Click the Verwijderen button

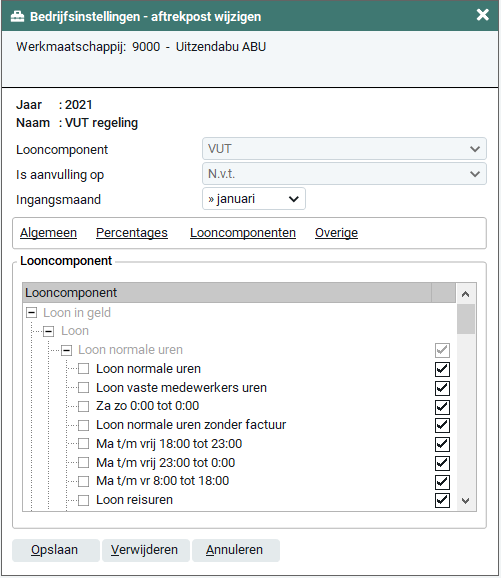pos(146,550)
